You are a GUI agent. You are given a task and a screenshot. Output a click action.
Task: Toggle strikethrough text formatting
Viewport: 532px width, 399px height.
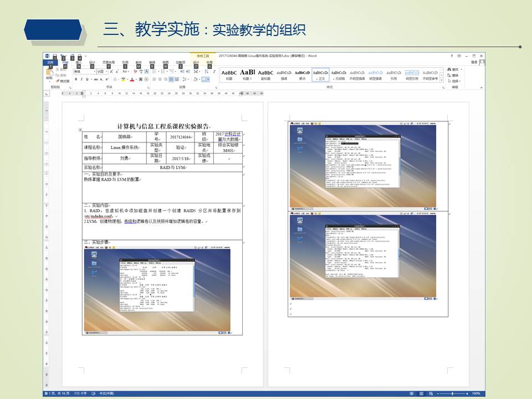pyautogui.click(x=95, y=79)
